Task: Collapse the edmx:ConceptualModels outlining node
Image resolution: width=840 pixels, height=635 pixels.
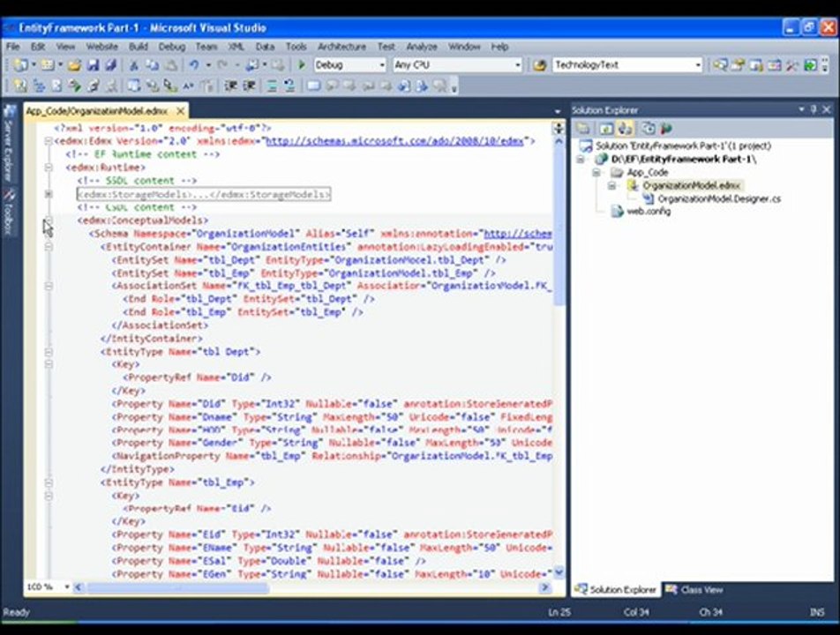Action: pyautogui.click(x=49, y=220)
